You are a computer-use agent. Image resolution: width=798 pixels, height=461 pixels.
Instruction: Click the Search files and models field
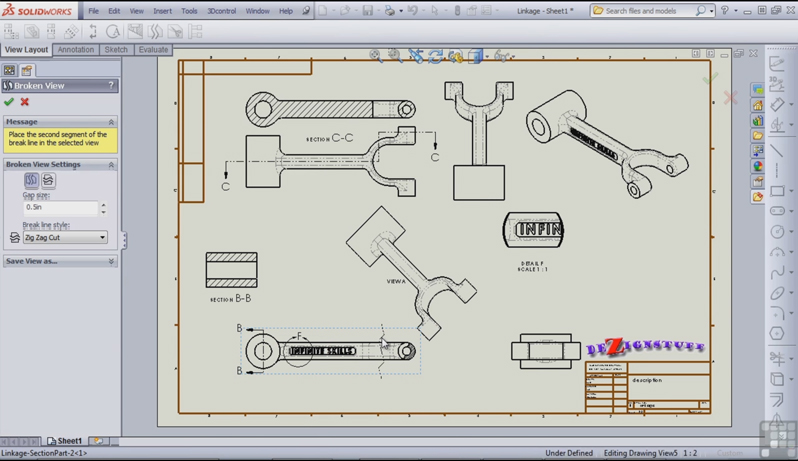[x=649, y=11]
